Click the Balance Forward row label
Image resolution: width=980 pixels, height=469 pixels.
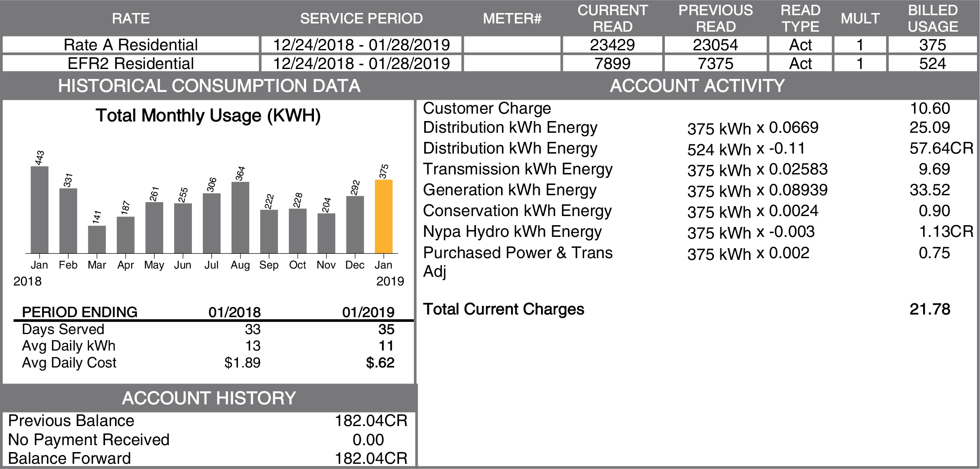click(69, 458)
